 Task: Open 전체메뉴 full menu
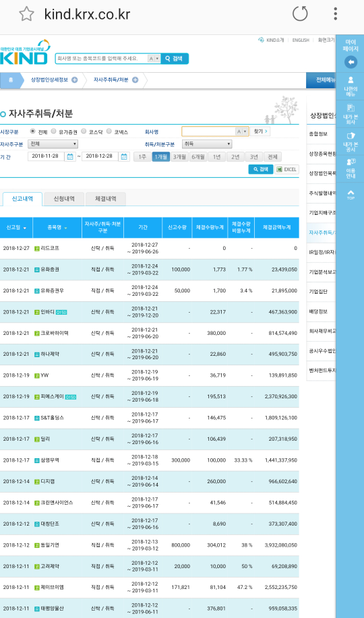coord(321,80)
